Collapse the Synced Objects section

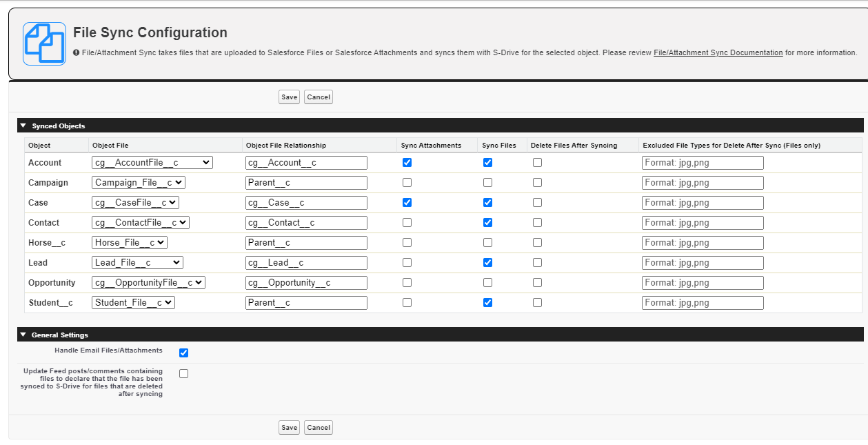click(x=23, y=126)
